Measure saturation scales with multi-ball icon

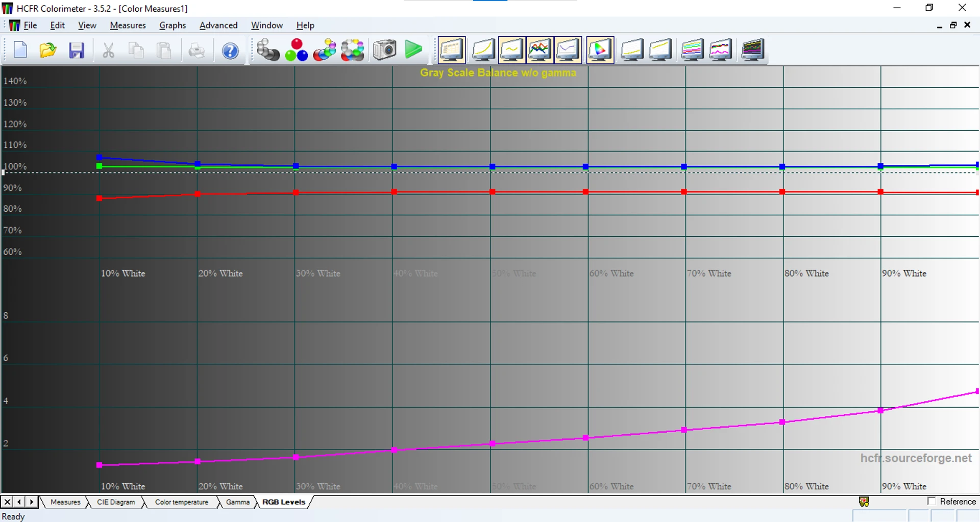(x=353, y=50)
